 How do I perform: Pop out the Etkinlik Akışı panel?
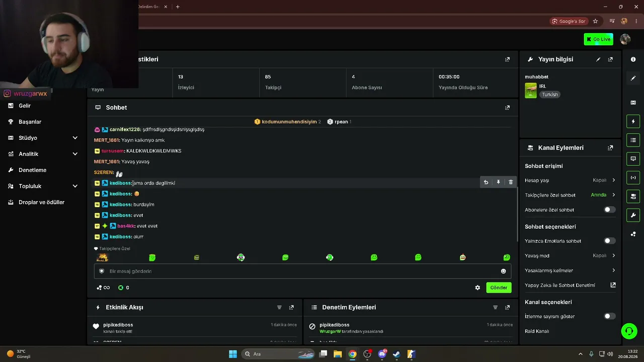(291, 307)
